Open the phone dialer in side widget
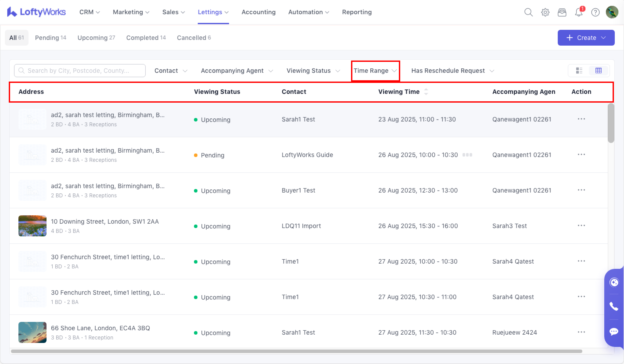Viewport: 624px width, 364px height. click(x=614, y=306)
